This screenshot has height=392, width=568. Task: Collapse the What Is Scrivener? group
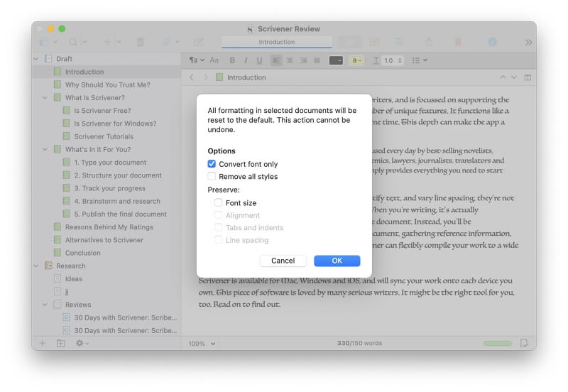45,98
